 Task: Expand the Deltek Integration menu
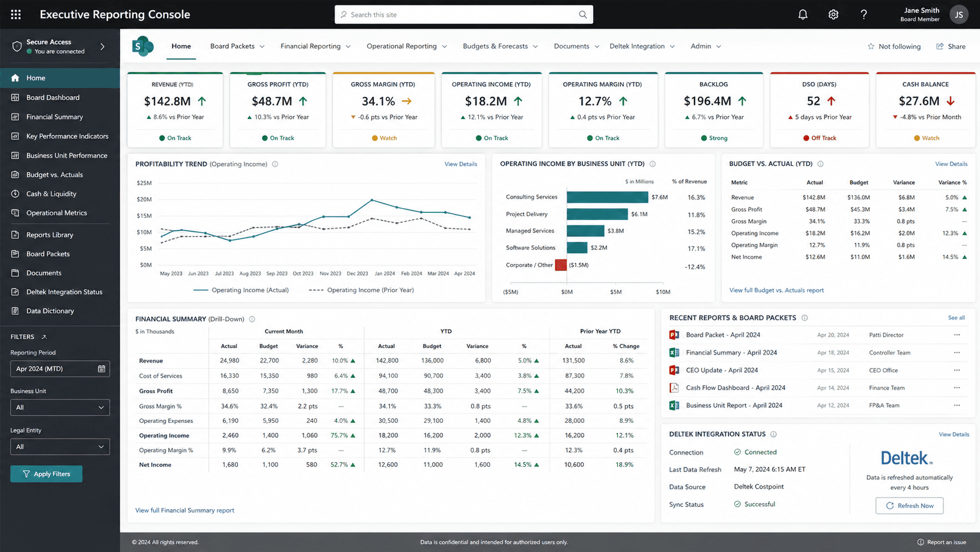pos(642,46)
